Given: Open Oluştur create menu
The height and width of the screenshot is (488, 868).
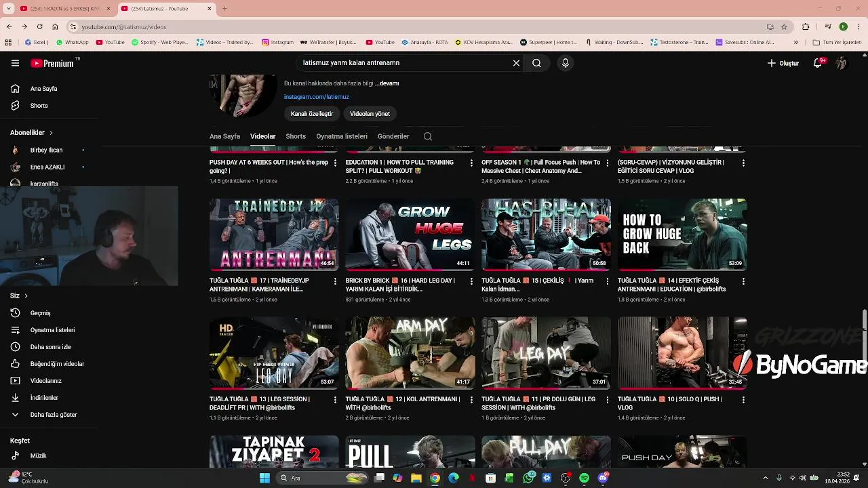Looking at the screenshot, I should 783,63.
